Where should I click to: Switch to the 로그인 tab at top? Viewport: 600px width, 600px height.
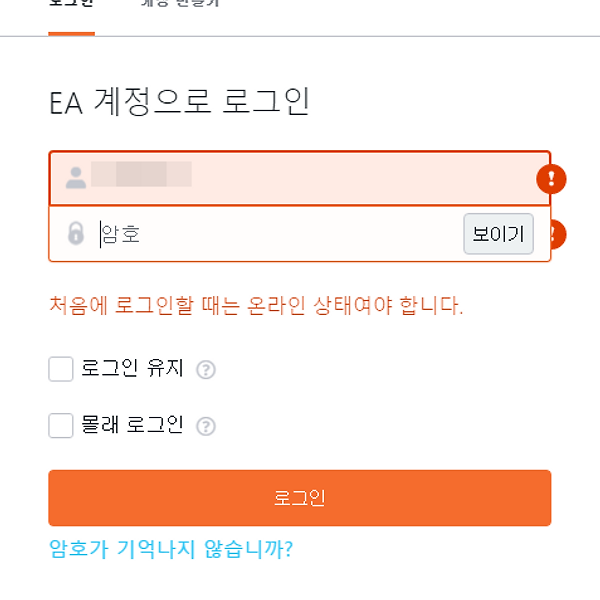(72, 4)
